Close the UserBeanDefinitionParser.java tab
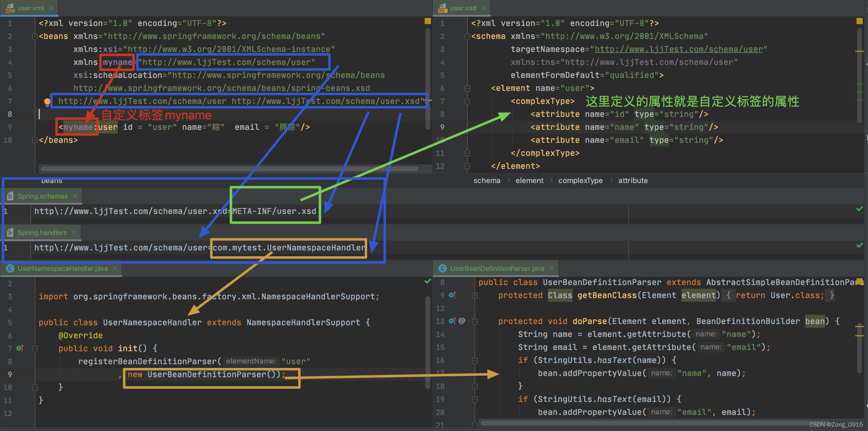The width and height of the screenshot is (868, 431). pos(552,268)
